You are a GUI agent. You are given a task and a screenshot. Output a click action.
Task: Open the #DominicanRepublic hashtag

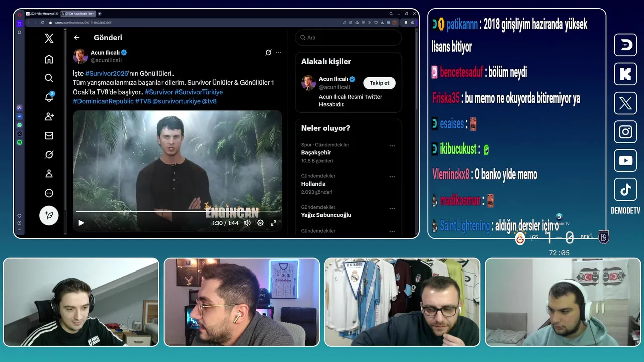pyautogui.click(x=103, y=101)
